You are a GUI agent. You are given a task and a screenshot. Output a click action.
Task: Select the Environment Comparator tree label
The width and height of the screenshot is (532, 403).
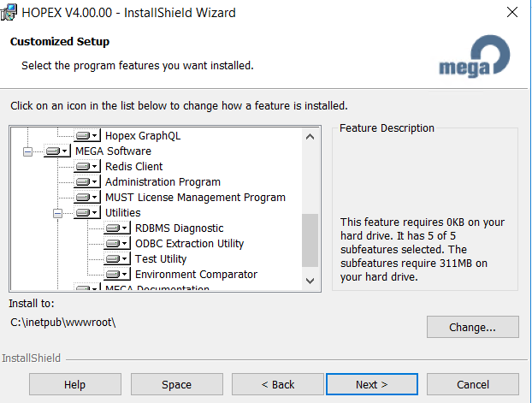coord(196,275)
